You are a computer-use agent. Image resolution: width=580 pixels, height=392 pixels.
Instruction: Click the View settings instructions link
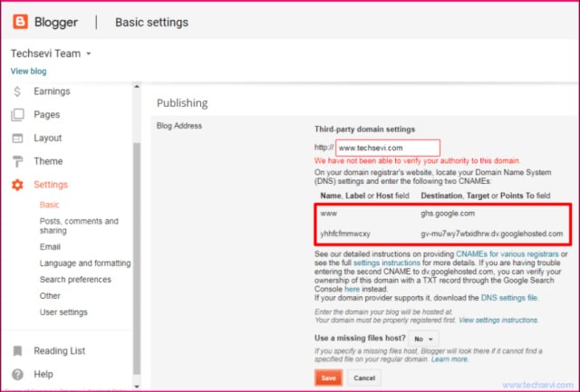tap(498, 320)
